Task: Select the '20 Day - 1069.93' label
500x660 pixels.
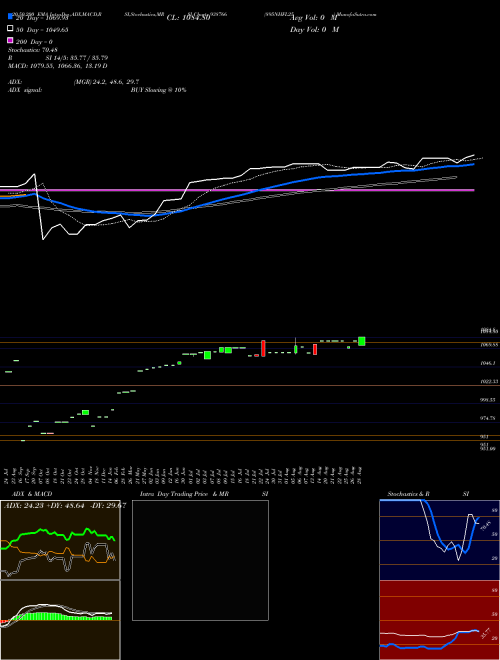Action: [42, 18]
